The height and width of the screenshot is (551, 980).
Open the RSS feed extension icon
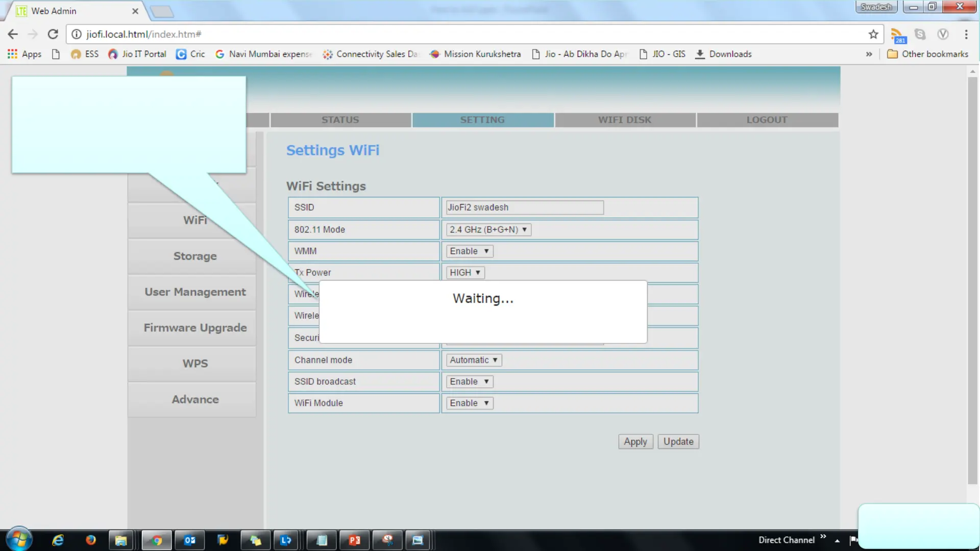point(897,35)
